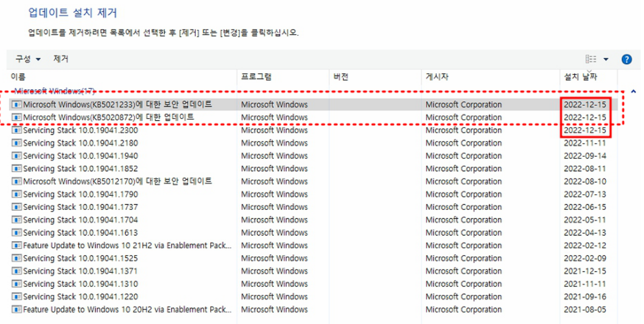Image resolution: width=644 pixels, height=324 pixels.
Task: Select Servicing Stack 10.0.19041.1704 name
Action: tap(80, 219)
